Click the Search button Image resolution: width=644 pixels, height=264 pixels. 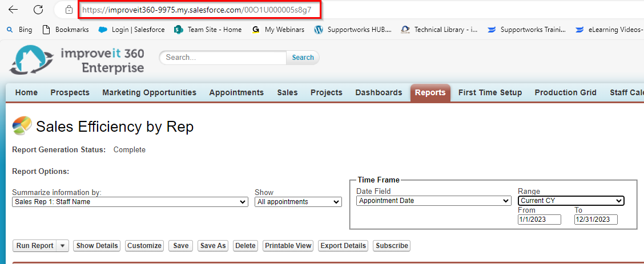(303, 58)
